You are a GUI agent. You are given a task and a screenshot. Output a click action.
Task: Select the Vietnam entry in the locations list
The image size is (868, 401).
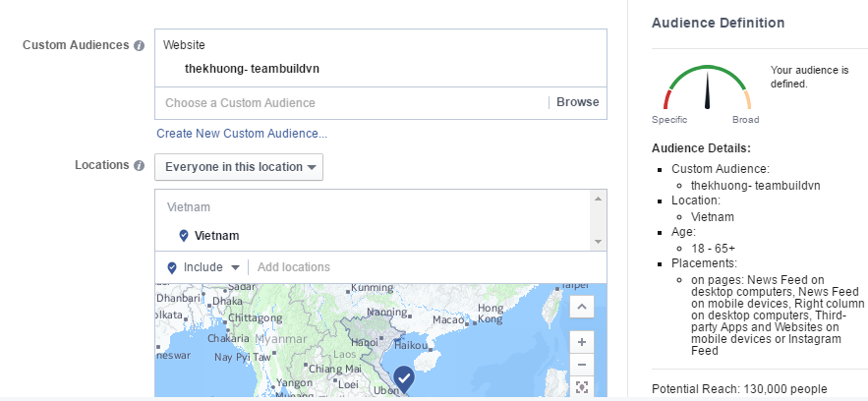point(216,236)
